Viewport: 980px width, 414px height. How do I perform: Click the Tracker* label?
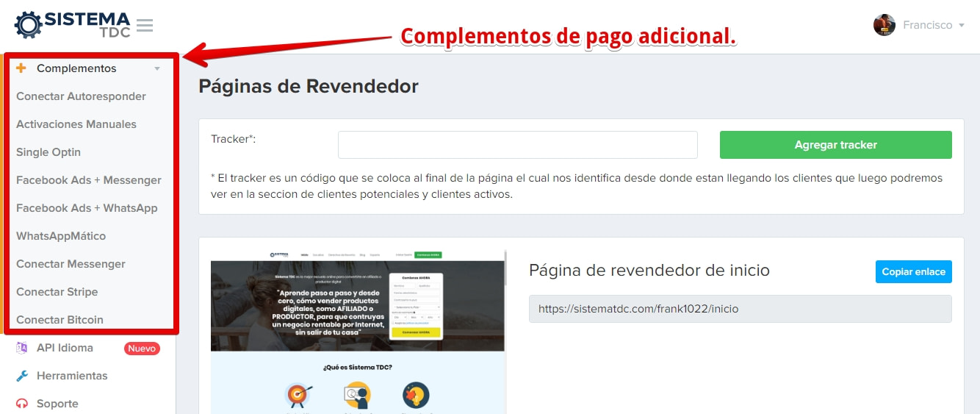click(233, 139)
